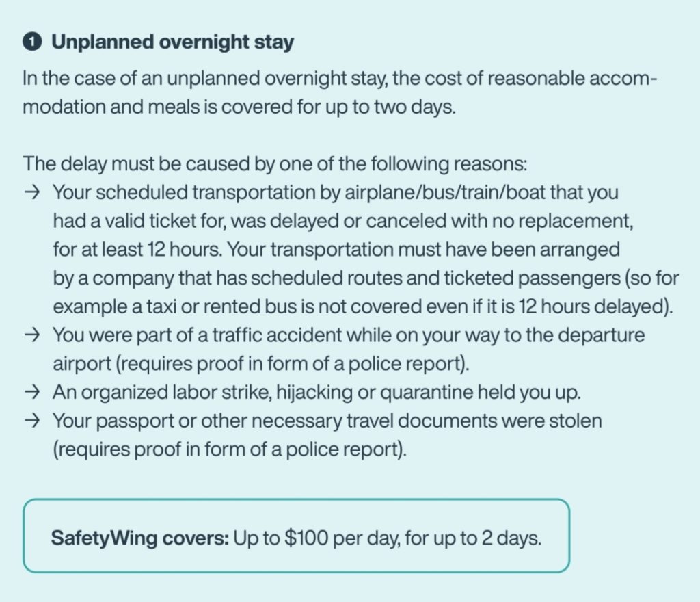Click the line 'The delay must be caused by'

point(275,164)
